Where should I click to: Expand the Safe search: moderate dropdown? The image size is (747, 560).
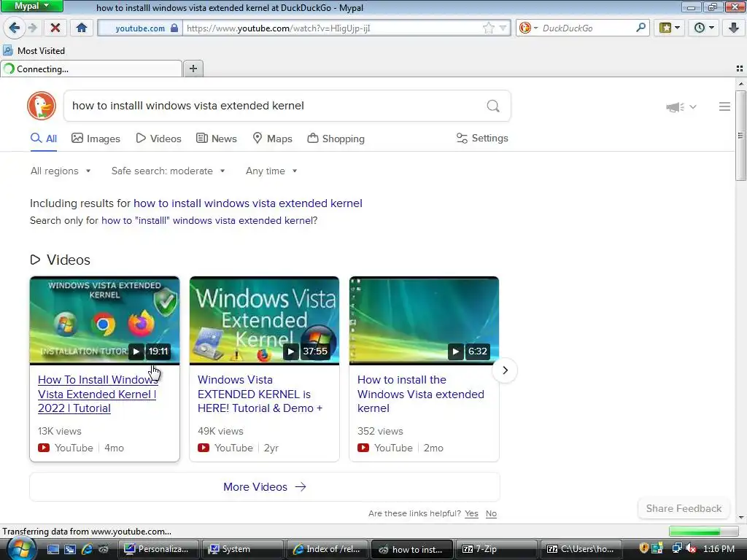coord(169,171)
